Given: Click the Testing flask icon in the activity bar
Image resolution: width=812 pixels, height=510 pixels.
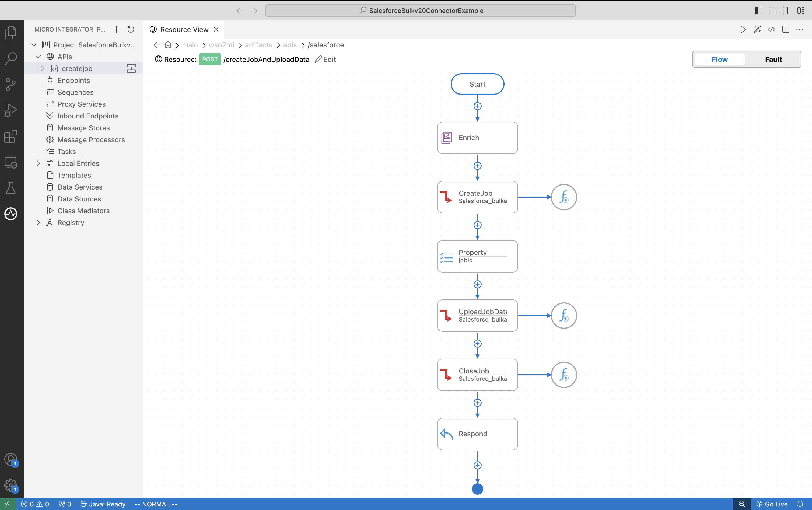Looking at the screenshot, I should coord(11,188).
